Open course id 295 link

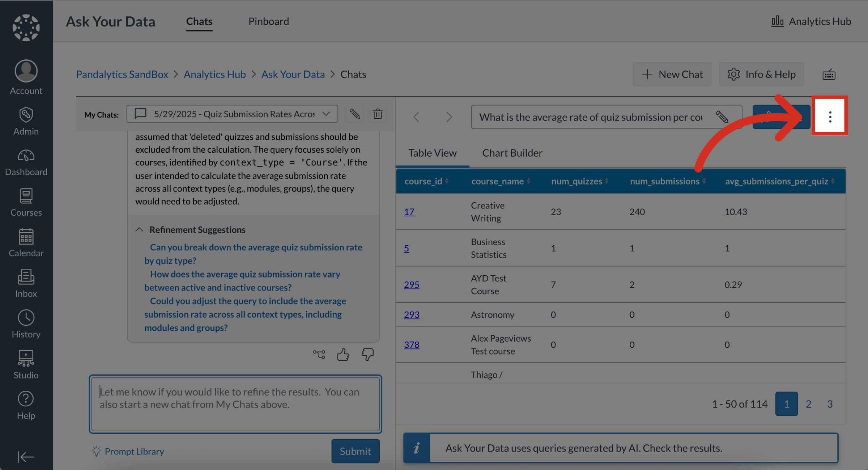pyautogui.click(x=412, y=285)
